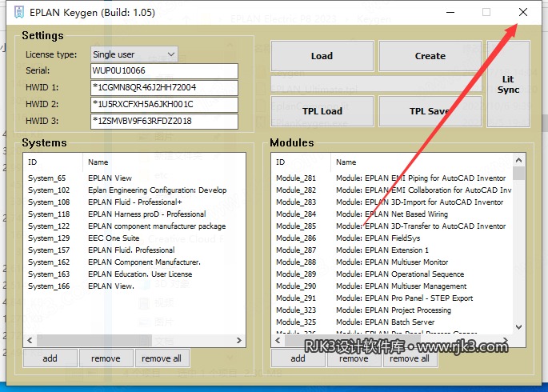Close the EPLAN Keygen window
This screenshot has height=392, width=548.
pos(523,12)
